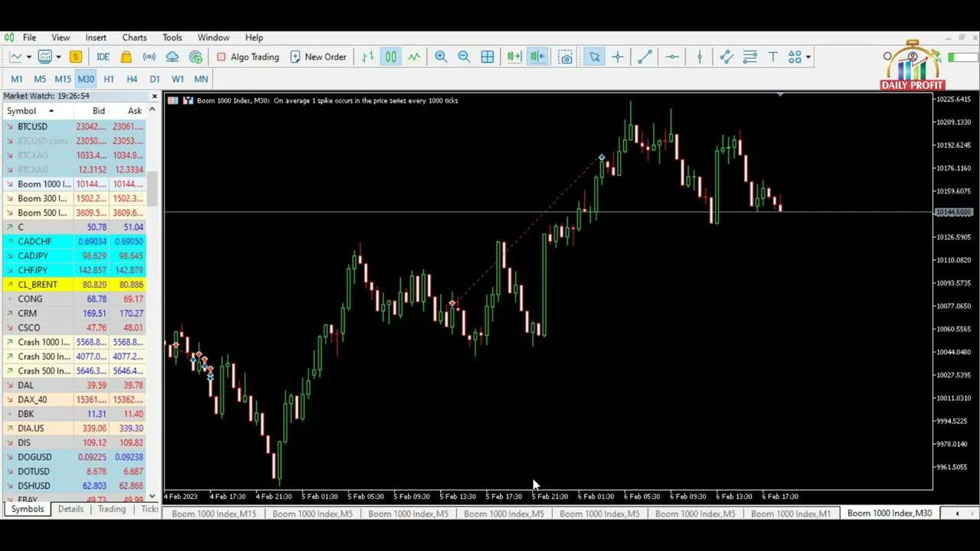Switch to Trading tab in Market Watch

[x=111, y=509]
